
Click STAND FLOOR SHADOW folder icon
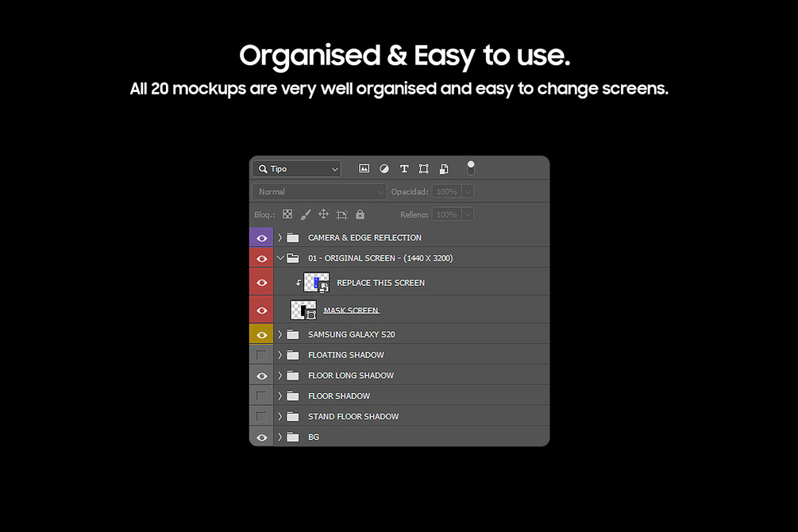293,416
